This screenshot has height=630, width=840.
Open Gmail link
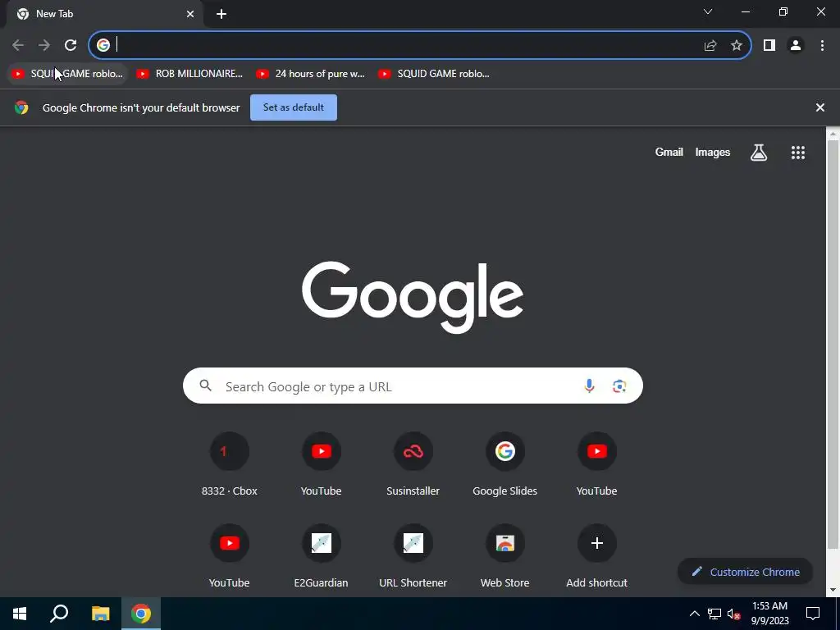coord(669,152)
